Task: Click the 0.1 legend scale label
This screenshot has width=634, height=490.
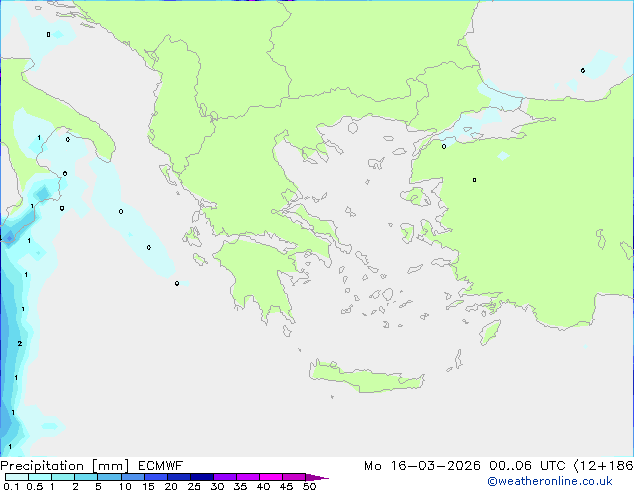Action: (11, 486)
